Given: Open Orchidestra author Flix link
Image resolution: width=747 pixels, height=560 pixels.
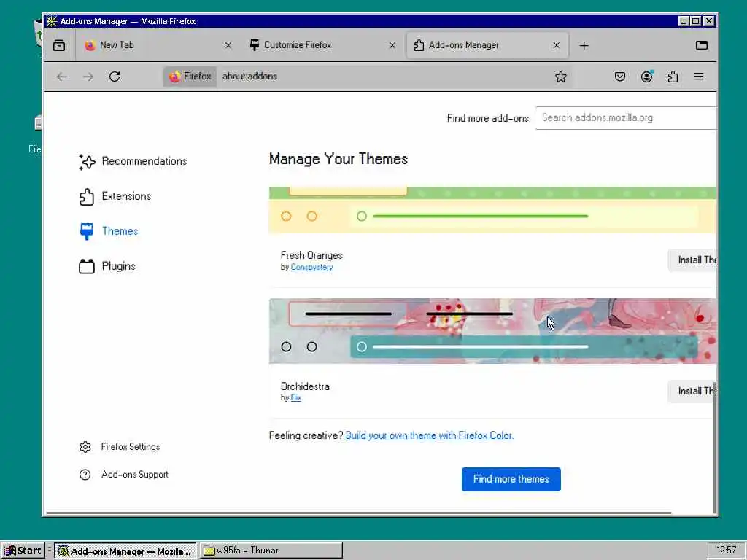Looking at the screenshot, I should (296, 398).
